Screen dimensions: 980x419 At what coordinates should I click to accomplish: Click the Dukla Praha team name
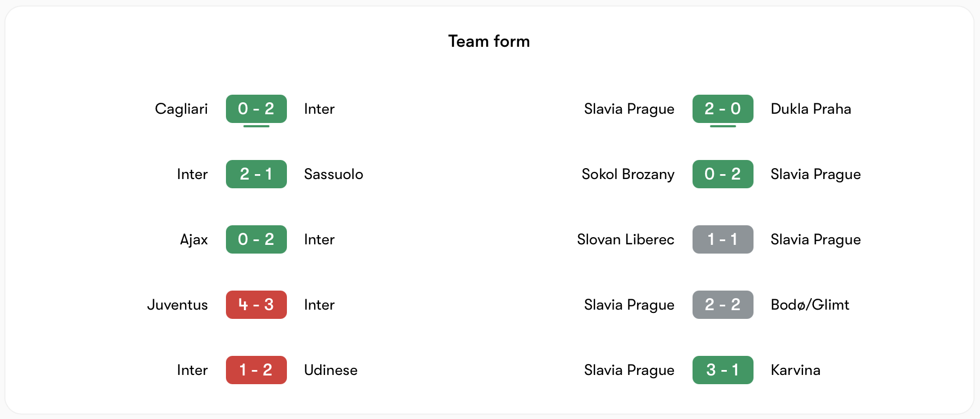[811, 109]
